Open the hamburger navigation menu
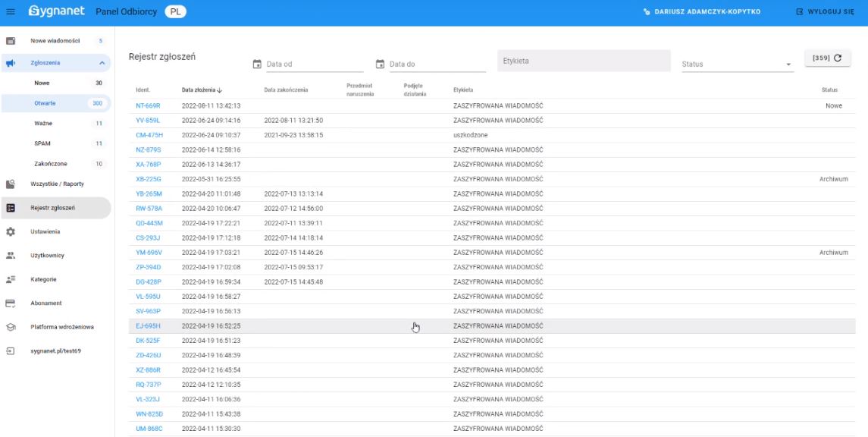This screenshot has height=437, width=868. pos(11,11)
